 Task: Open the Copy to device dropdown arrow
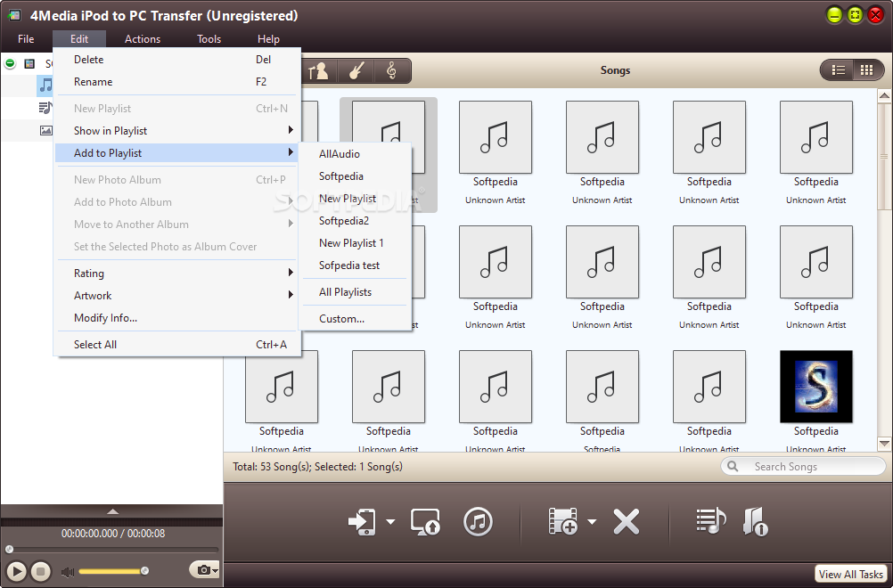390,521
